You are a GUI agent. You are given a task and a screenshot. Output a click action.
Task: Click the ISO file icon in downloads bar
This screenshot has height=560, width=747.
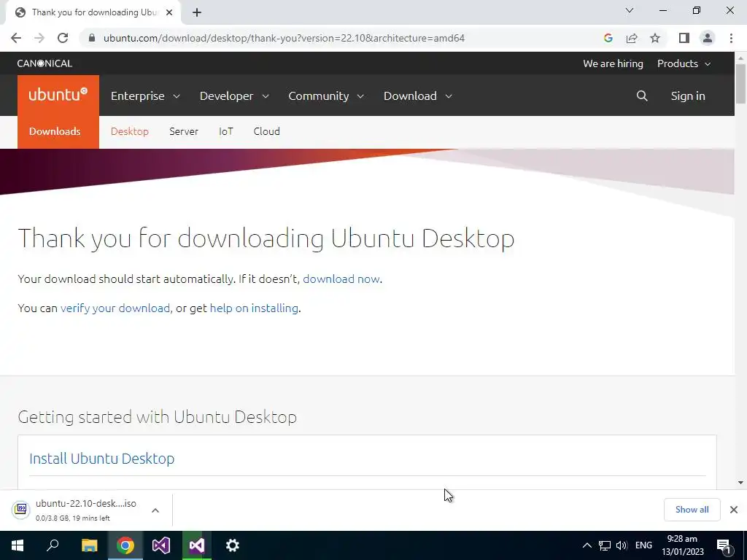[x=21, y=510]
